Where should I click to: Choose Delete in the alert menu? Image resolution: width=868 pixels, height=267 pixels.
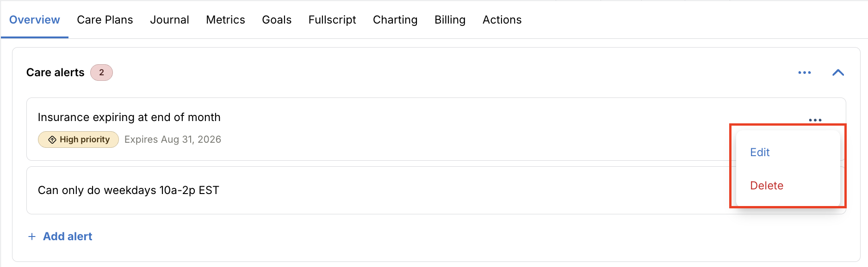767,186
